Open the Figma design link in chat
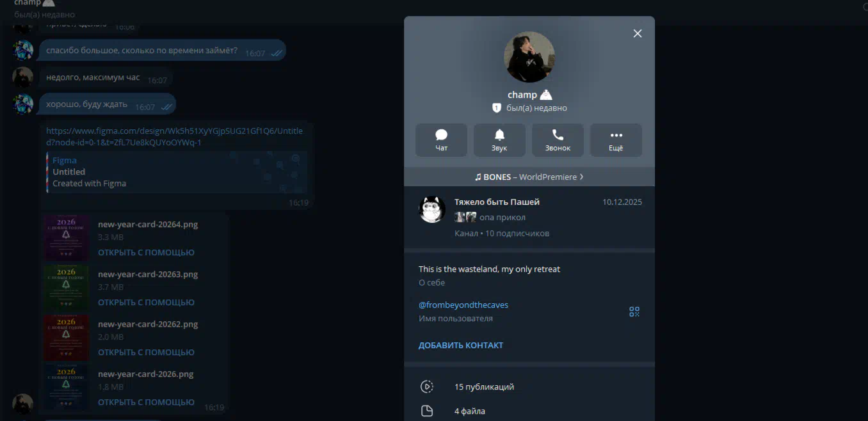Screen dimensions: 868x421 174,136
